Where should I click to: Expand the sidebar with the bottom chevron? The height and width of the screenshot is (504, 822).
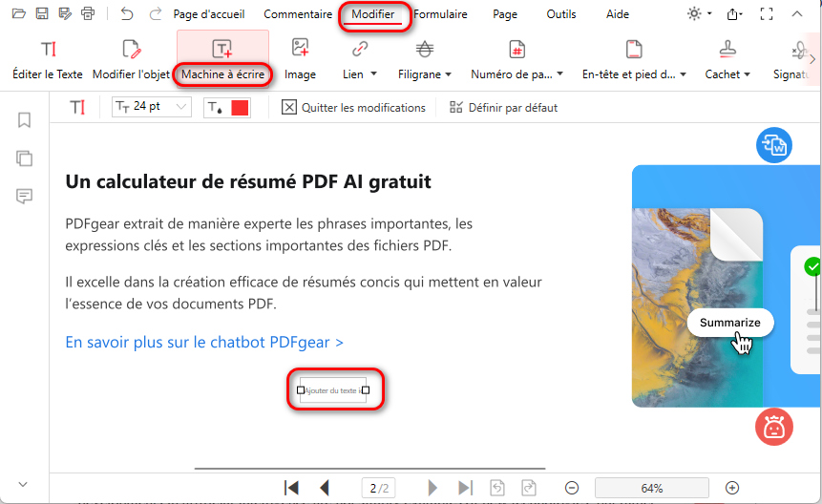(23, 485)
